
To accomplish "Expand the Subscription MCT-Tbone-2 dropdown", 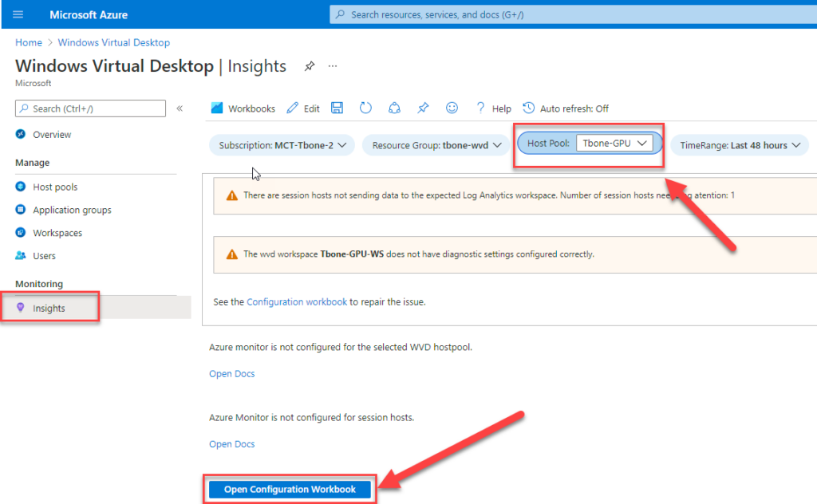I will [282, 145].
